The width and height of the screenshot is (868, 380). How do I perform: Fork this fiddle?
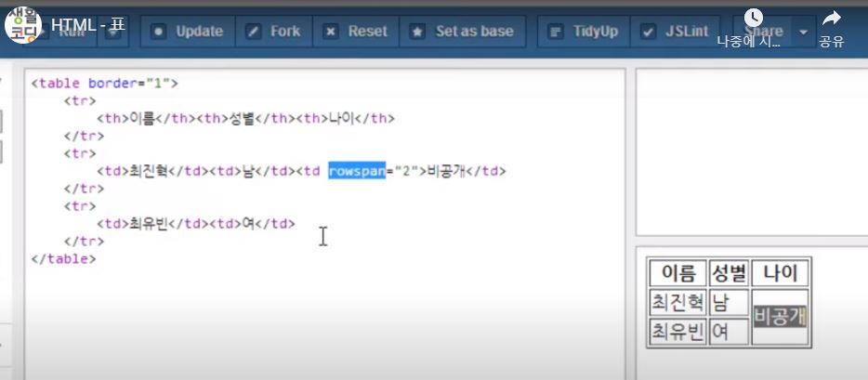point(274,32)
